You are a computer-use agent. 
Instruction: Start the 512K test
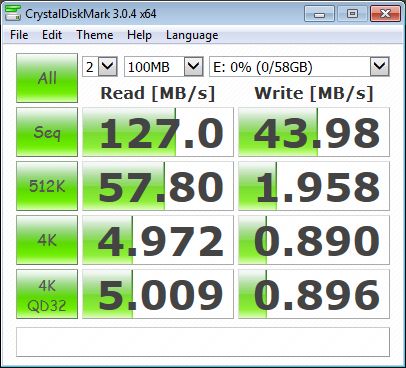click(x=47, y=186)
